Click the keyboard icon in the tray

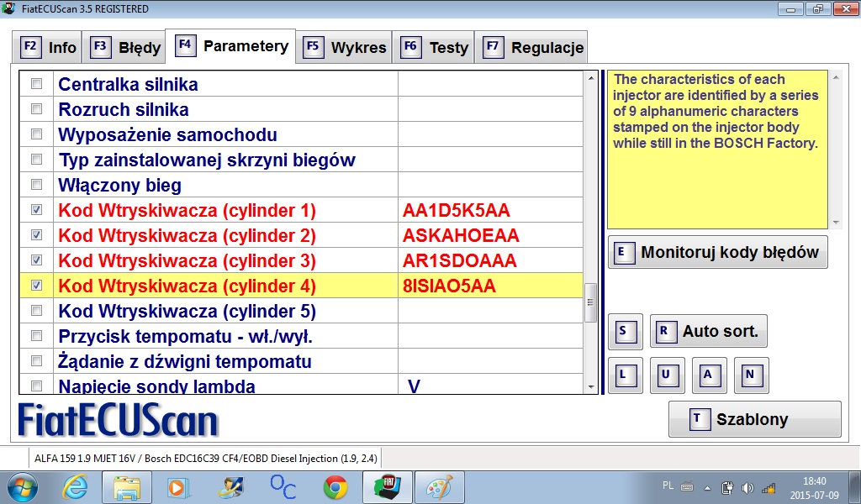point(686,486)
